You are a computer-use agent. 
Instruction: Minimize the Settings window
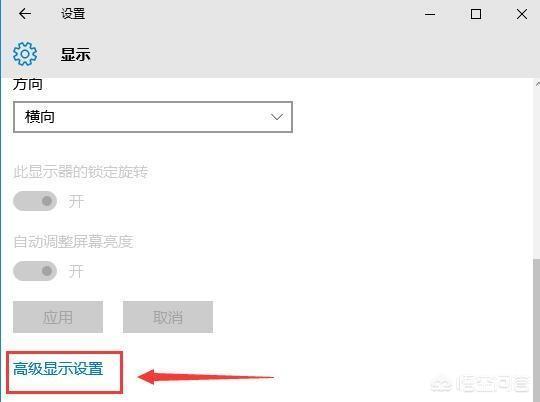430,14
